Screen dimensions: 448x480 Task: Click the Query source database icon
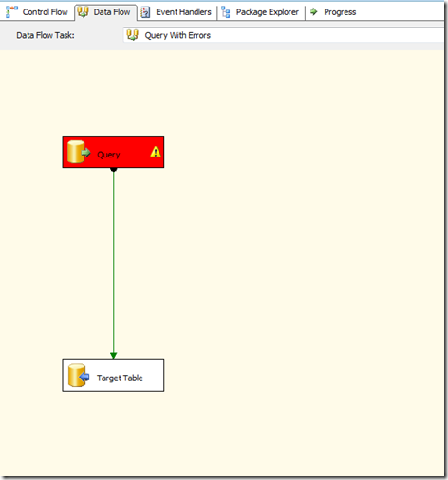[x=79, y=152]
